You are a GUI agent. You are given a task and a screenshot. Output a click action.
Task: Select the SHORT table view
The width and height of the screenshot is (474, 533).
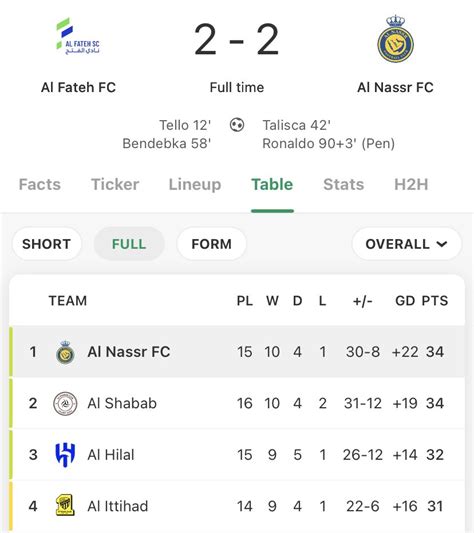pyautogui.click(x=47, y=244)
